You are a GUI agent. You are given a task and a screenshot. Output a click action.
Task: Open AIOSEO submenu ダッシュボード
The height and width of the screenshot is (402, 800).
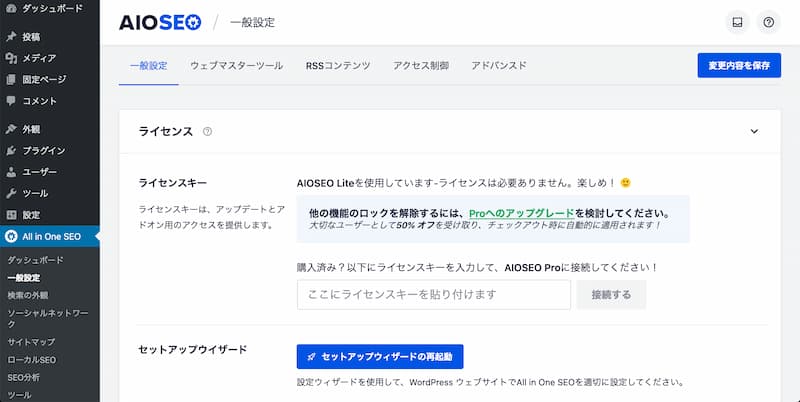(x=35, y=260)
